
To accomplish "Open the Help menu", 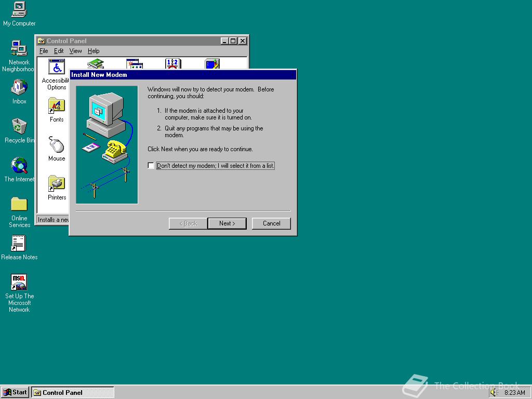I will [x=94, y=51].
